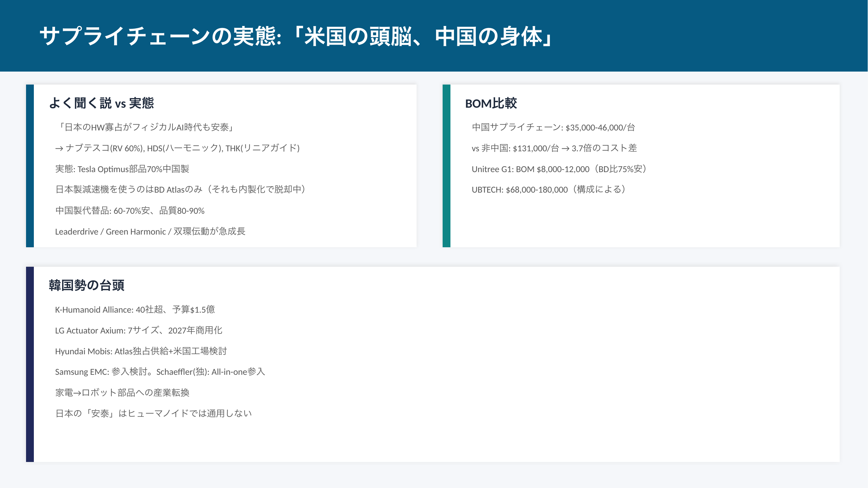Click the Unitree G1: BOM $8,000-12,000 line
Screen dimensions: 868x488
[559, 169]
